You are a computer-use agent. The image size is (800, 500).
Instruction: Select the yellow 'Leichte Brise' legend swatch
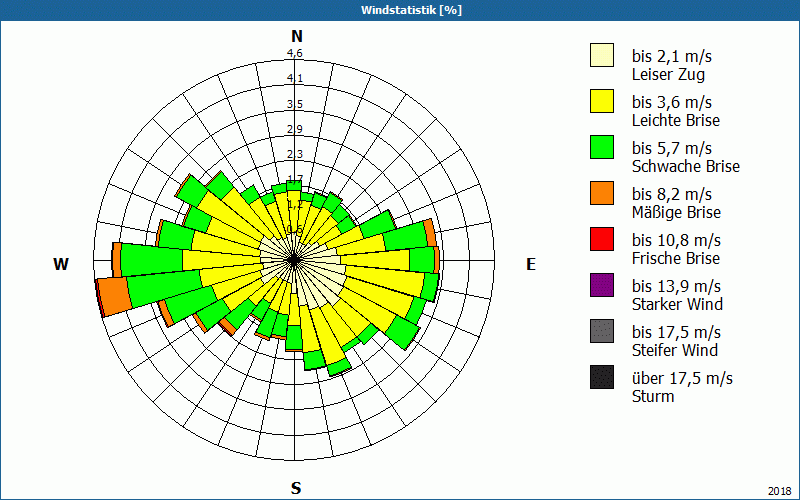tap(601, 102)
